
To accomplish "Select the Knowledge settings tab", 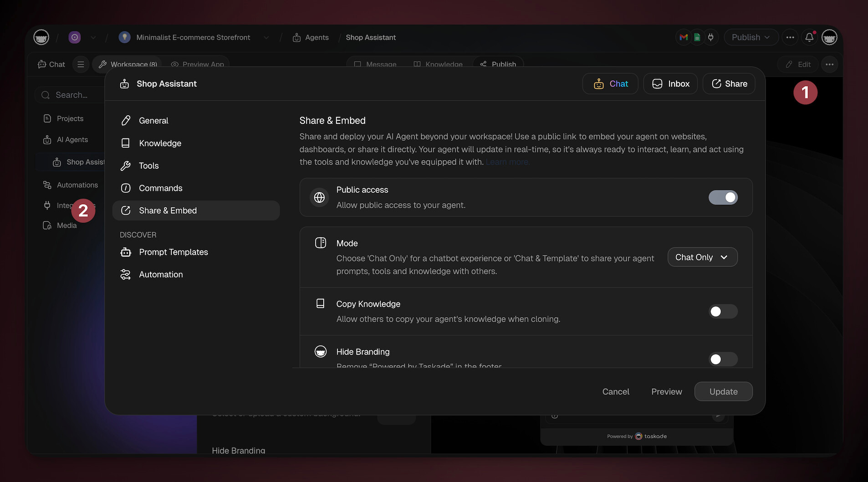I will tap(160, 143).
